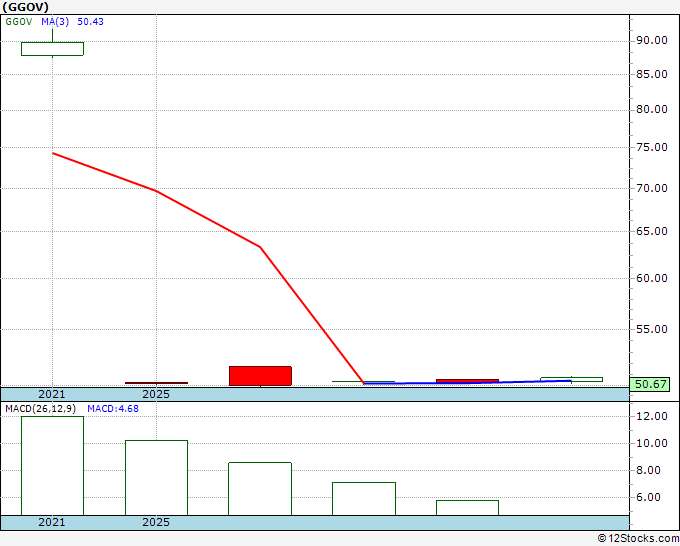Click the 90.00 price axis label
Screen dimensions: 680x546
(x=652, y=40)
